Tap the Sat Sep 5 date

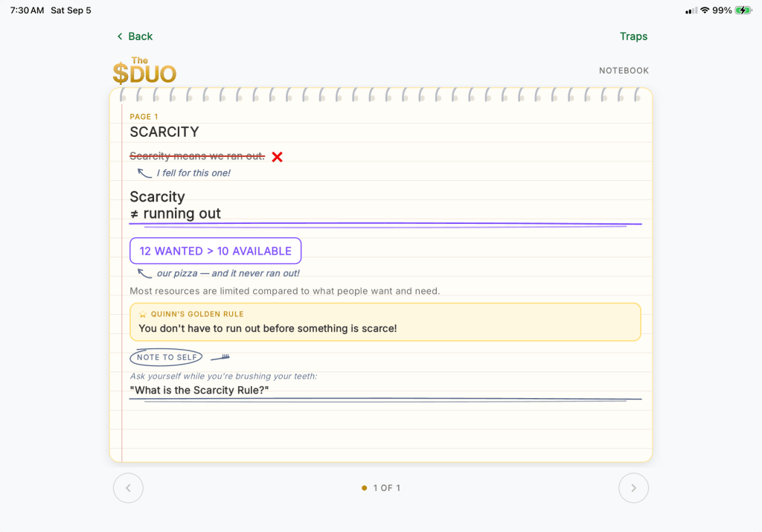[71, 10]
